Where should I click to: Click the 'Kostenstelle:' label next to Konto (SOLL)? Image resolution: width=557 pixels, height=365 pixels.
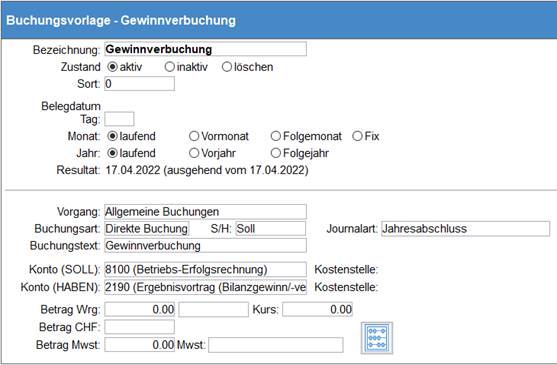coord(346,269)
